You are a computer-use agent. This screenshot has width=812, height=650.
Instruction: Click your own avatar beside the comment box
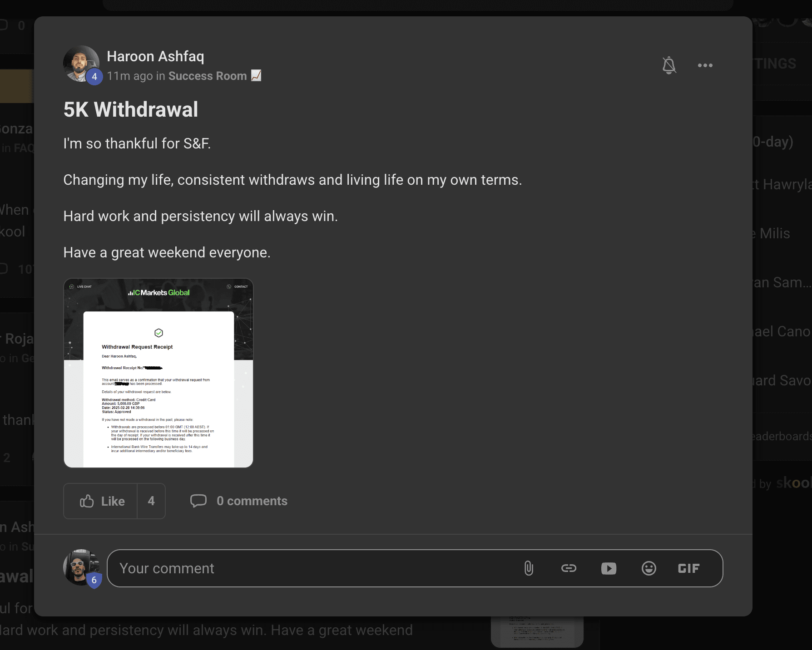pyautogui.click(x=81, y=567)
